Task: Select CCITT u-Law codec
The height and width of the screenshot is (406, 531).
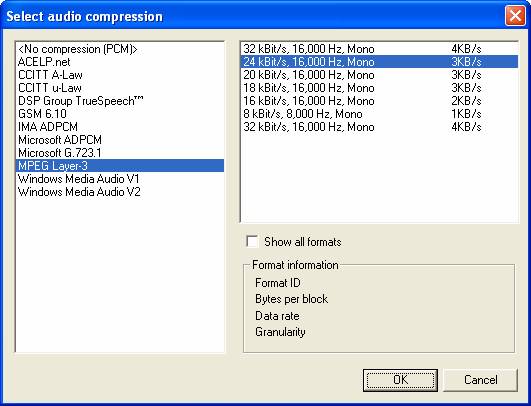Action: point(120,88)
